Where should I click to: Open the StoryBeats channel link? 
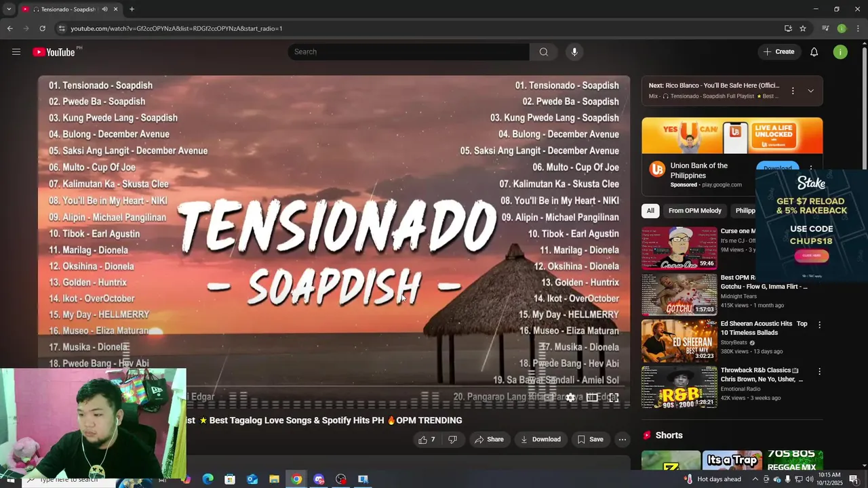pos(734,342)
